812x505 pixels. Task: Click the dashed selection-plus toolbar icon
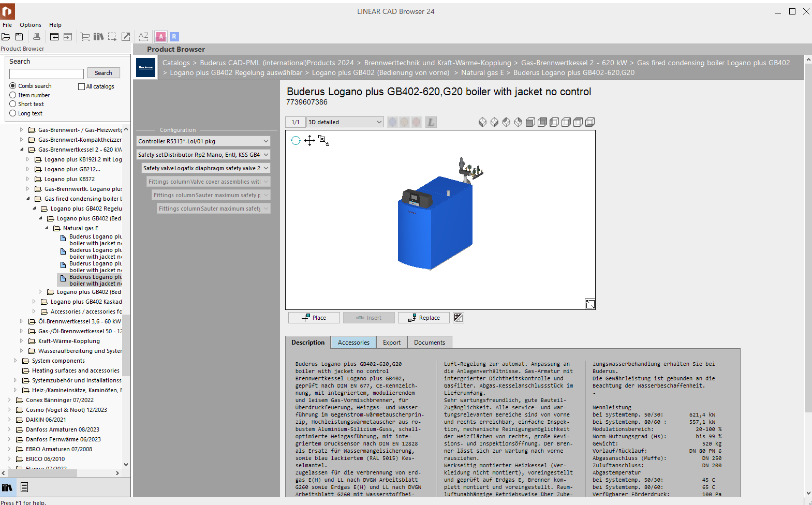(112, 37)
